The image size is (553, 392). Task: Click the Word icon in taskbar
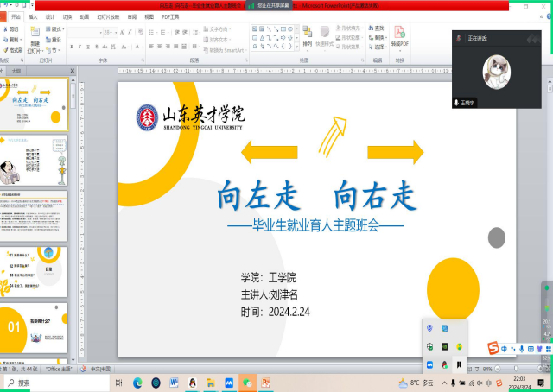point(174,383)
